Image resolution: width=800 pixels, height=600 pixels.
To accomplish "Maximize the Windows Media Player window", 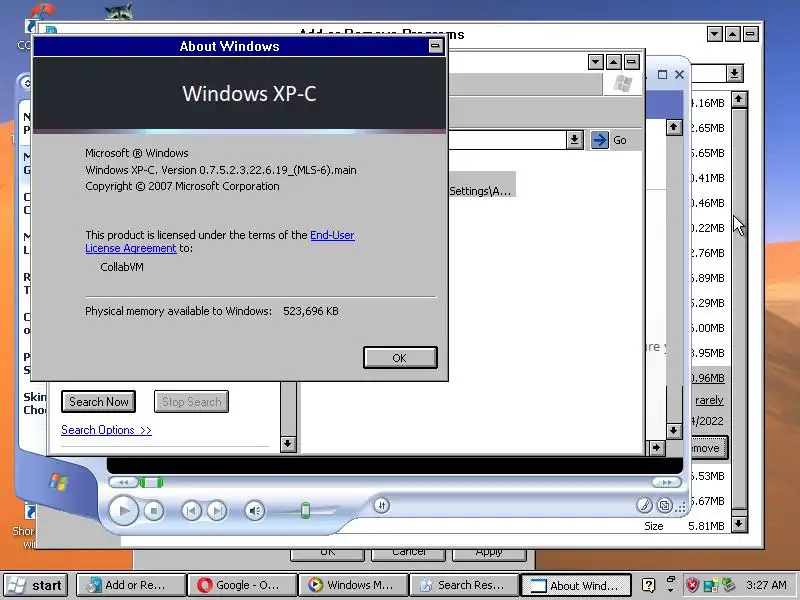I will pos(662,74).
